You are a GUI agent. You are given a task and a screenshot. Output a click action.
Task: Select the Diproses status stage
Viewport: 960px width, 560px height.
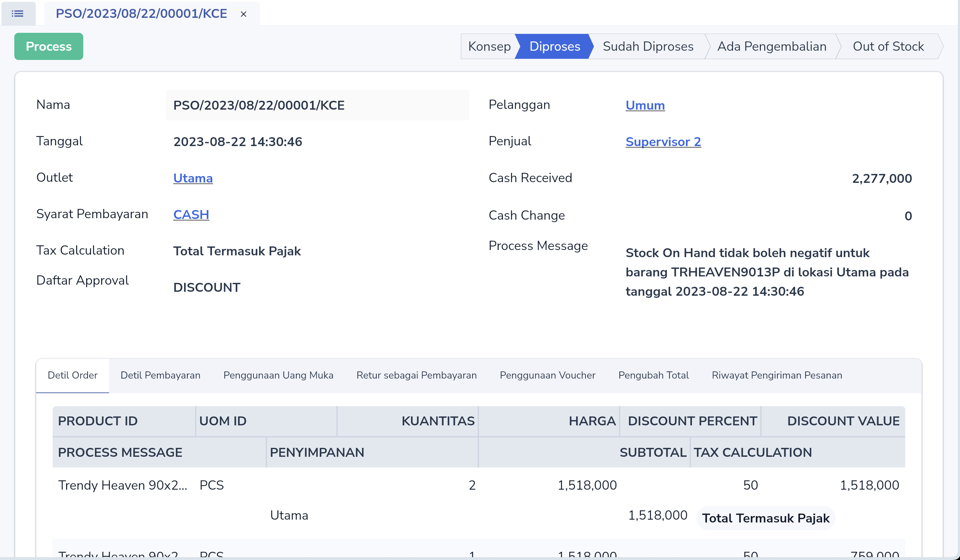[x=554, y=46]
